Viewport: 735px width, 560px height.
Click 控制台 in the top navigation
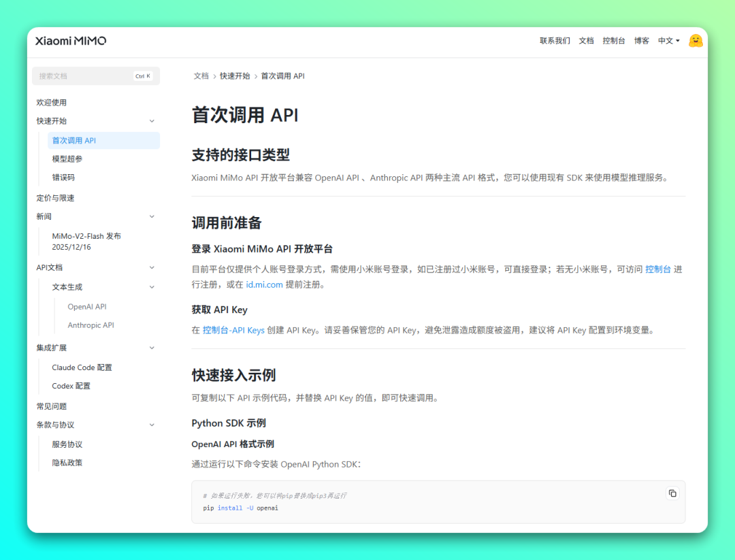(x=614, y=41)
